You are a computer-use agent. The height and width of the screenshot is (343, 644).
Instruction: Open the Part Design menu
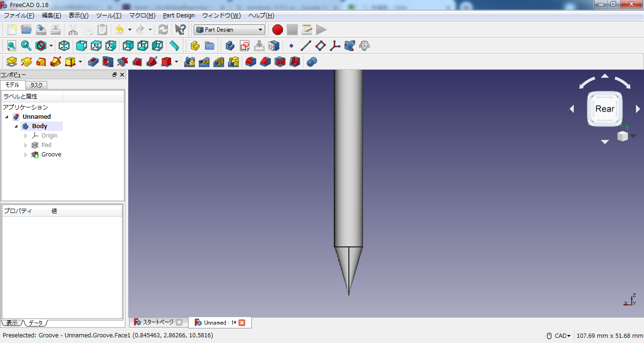(179, 16)
